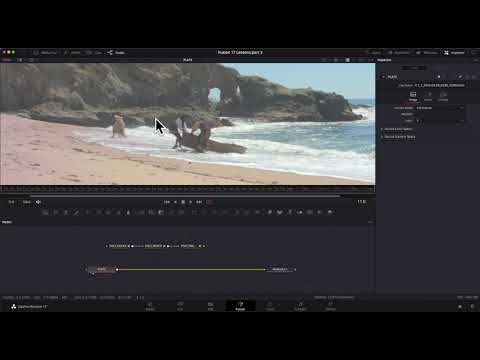Jump to last frame
This screenshot has height=360, width=480.
(199, 202)
